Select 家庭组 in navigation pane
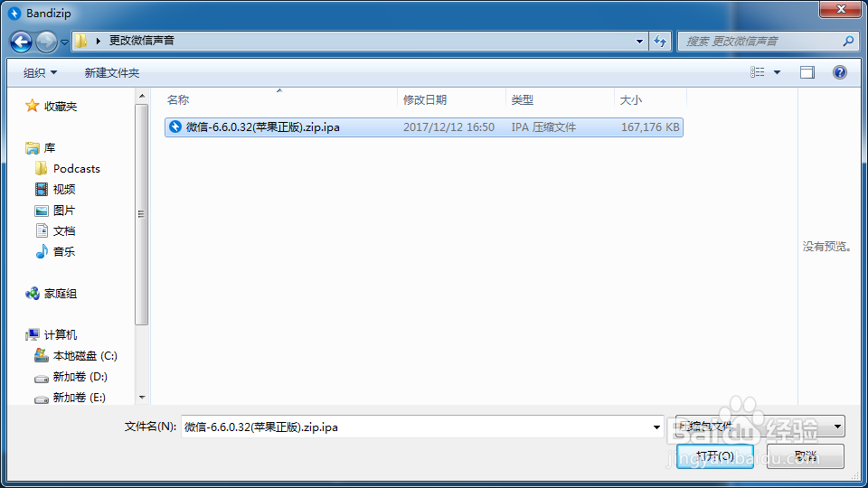Viewport: 868px width, 488px height. coord(61,294)
